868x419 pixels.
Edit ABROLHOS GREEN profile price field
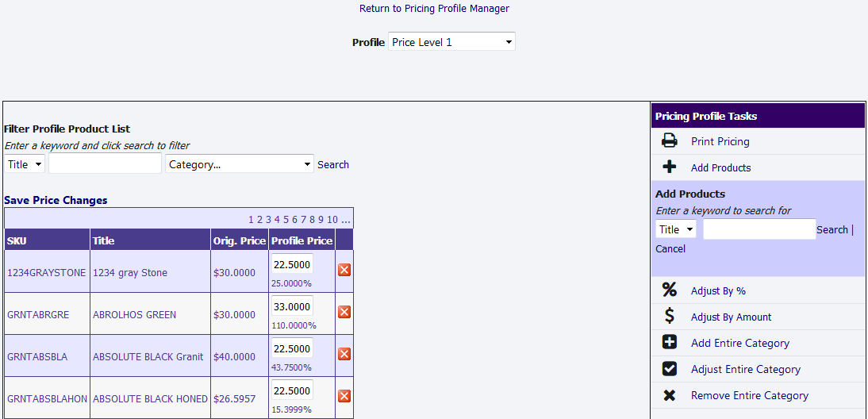[292, 306]
